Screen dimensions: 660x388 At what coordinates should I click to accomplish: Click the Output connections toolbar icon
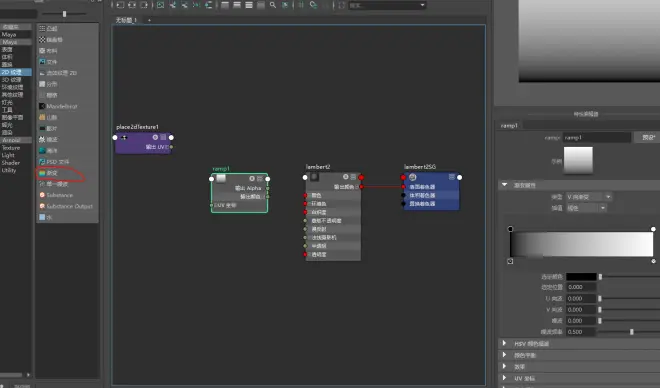click(x=144, y=5)
